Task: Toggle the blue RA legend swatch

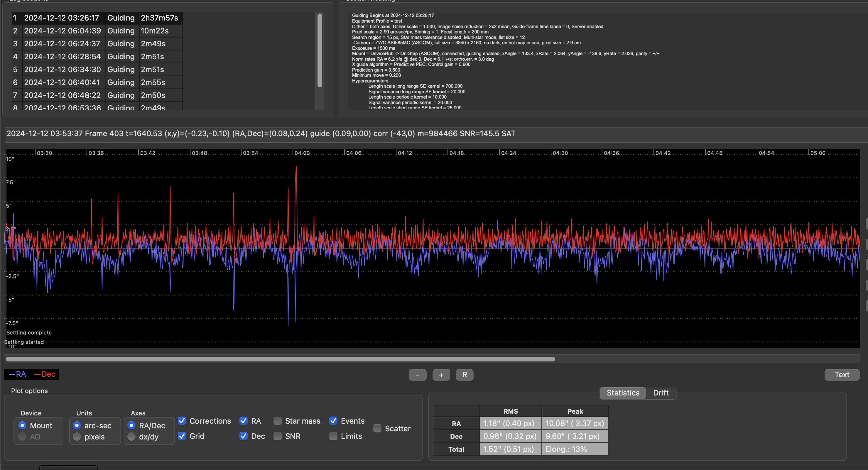Action: coord(18,374)
